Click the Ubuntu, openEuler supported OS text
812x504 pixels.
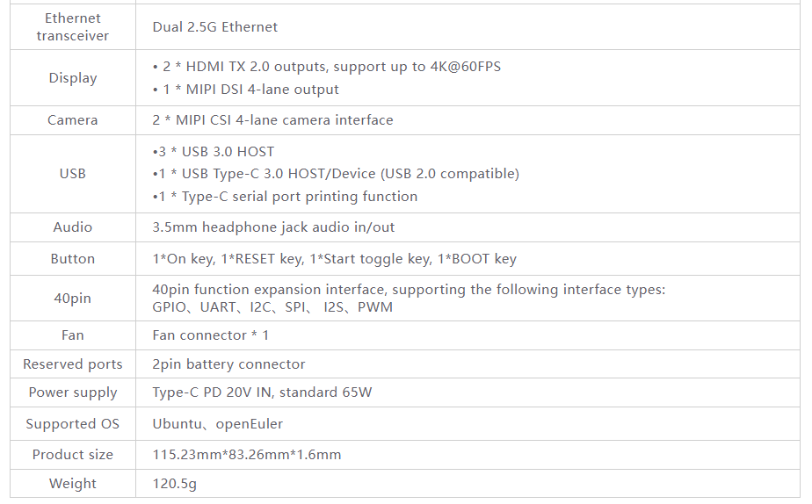point(218,424)
